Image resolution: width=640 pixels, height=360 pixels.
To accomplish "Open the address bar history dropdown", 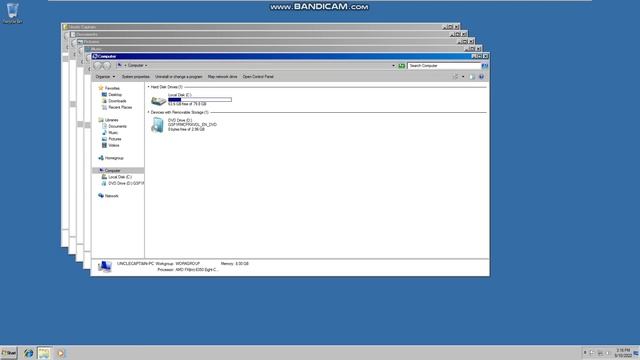I will [393, 66].
